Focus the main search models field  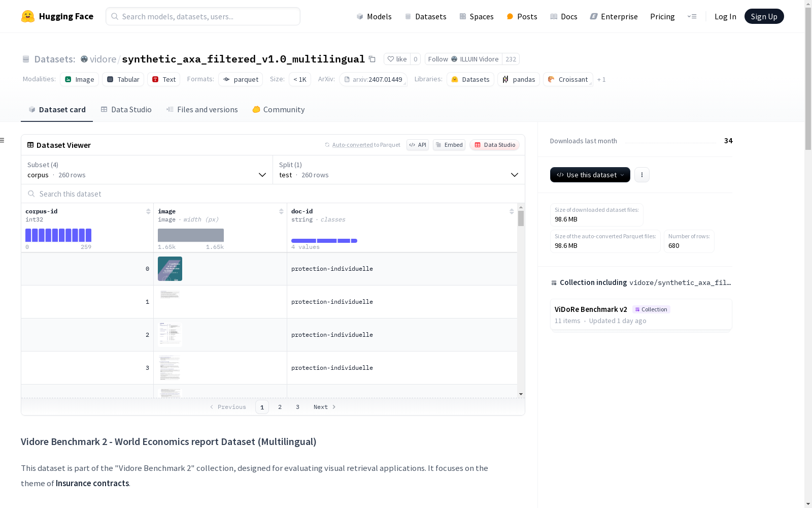pyautogui.click(x=203, y=16)
